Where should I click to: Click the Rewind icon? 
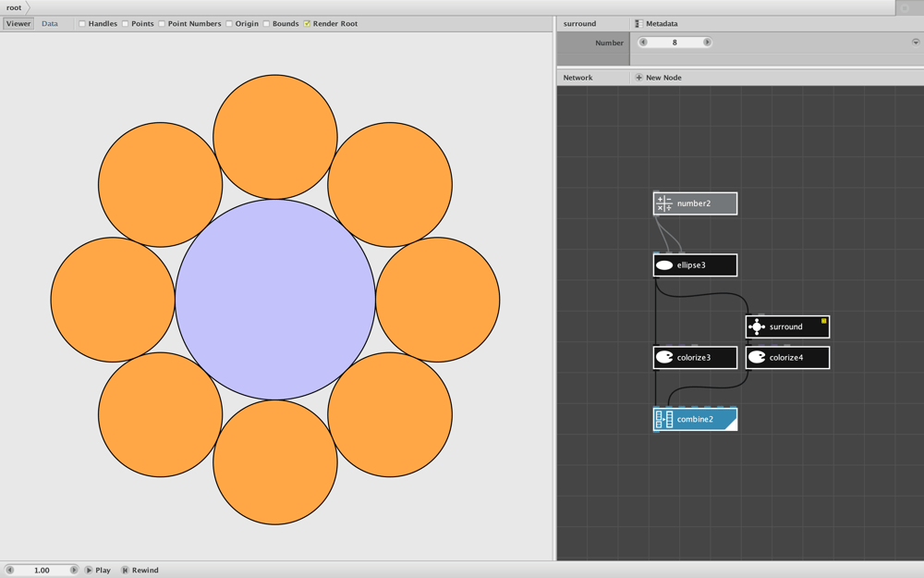coord(125,570)
